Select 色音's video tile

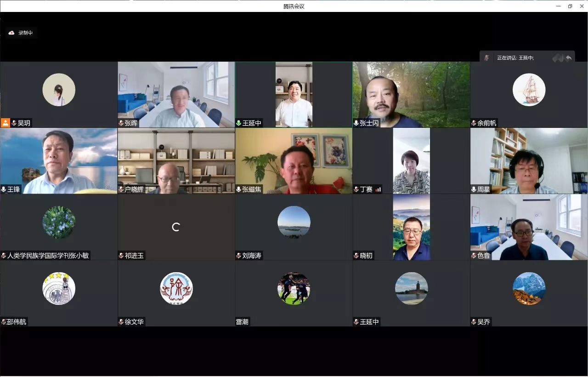coord(529,227)
